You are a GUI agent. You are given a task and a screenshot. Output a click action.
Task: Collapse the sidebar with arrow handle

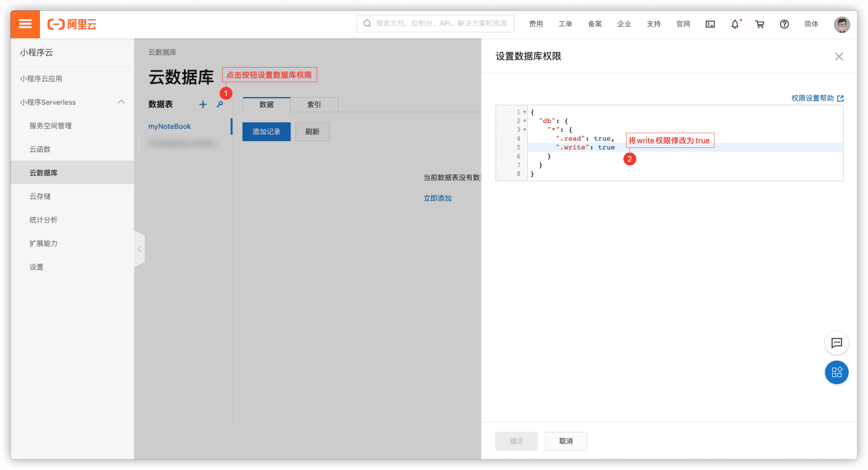(x=139, y=249)
